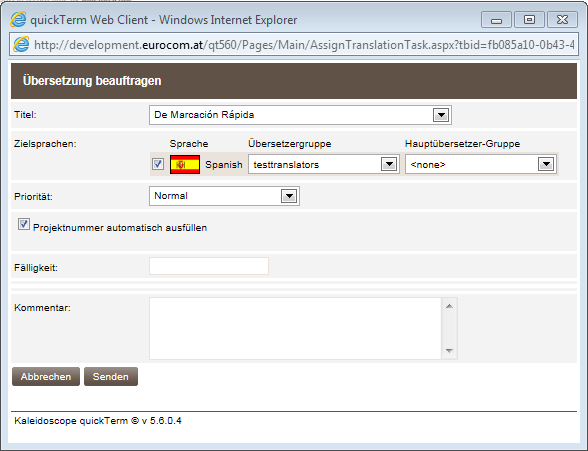Click the Titel label
Viewport: 588px width, 451px height.
point(25,115)
